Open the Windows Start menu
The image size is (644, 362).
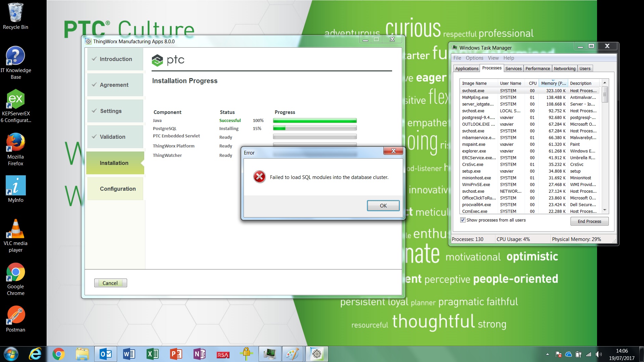coord(11,354)
